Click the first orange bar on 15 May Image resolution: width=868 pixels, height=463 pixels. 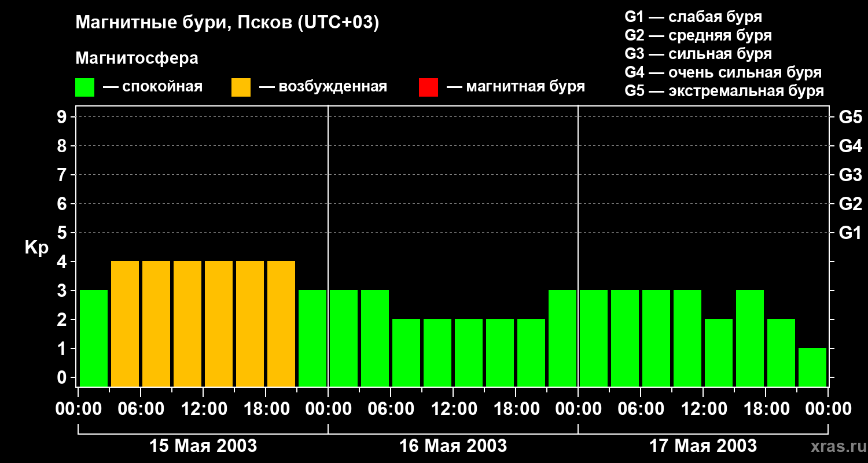(125, 324)
